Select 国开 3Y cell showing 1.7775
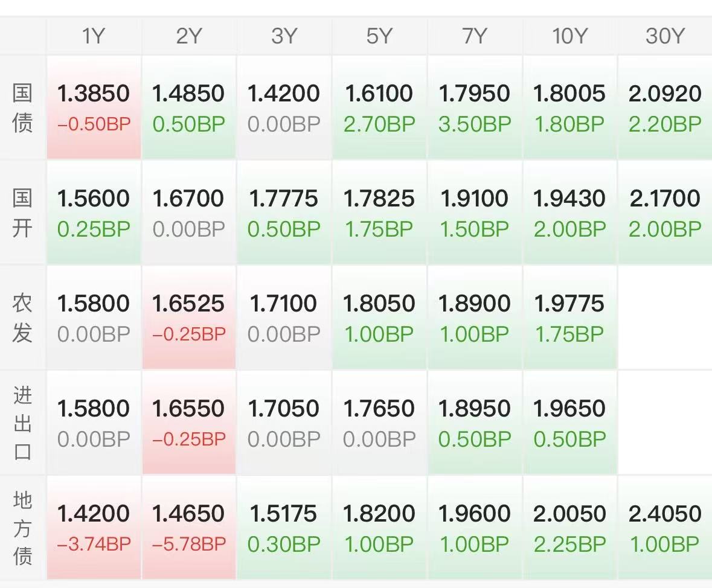 [284, 213]
